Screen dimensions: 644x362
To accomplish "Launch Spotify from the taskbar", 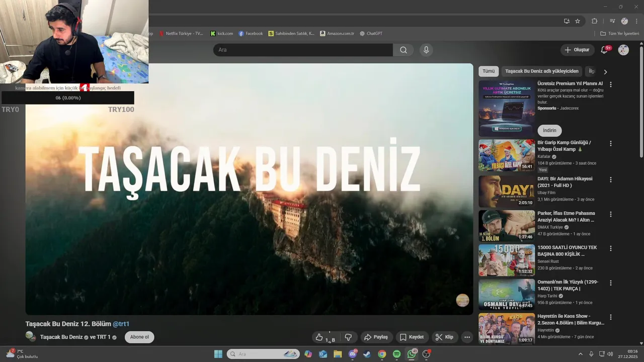I will click(x=396, y=354).
